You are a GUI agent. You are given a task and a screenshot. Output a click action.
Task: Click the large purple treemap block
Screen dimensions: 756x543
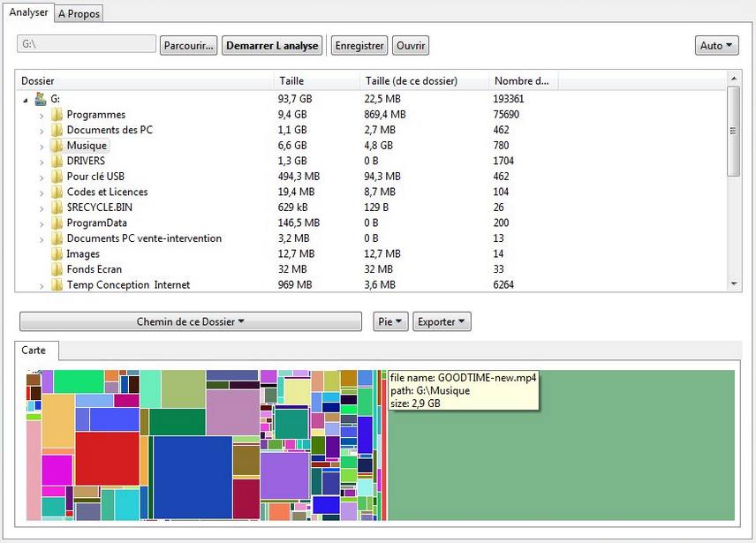(285, 476)
